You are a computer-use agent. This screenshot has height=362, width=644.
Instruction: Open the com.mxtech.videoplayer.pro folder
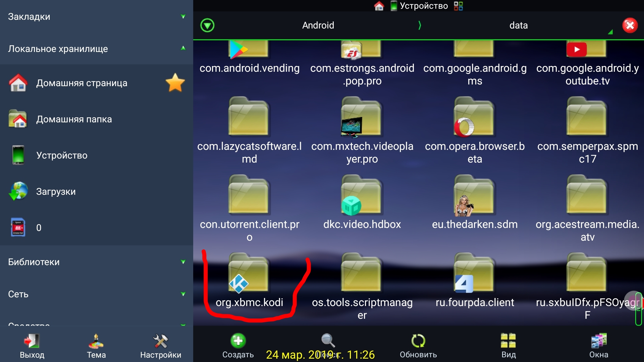coord(362,131)
